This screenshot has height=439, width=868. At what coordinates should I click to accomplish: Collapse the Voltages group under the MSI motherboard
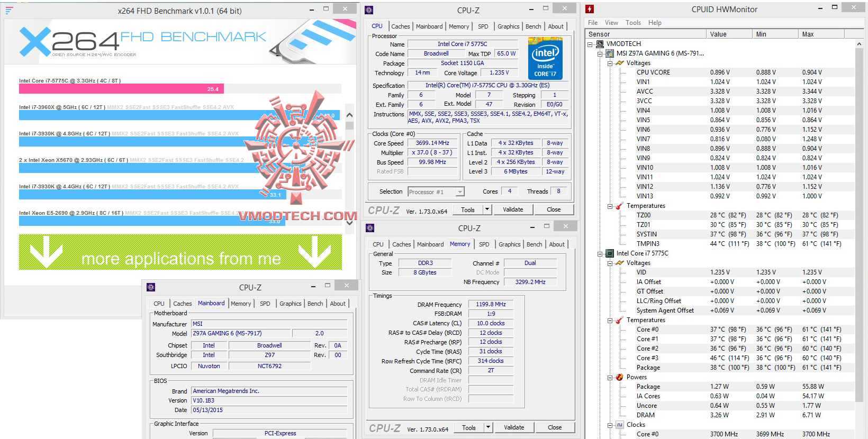coord(610,63)
